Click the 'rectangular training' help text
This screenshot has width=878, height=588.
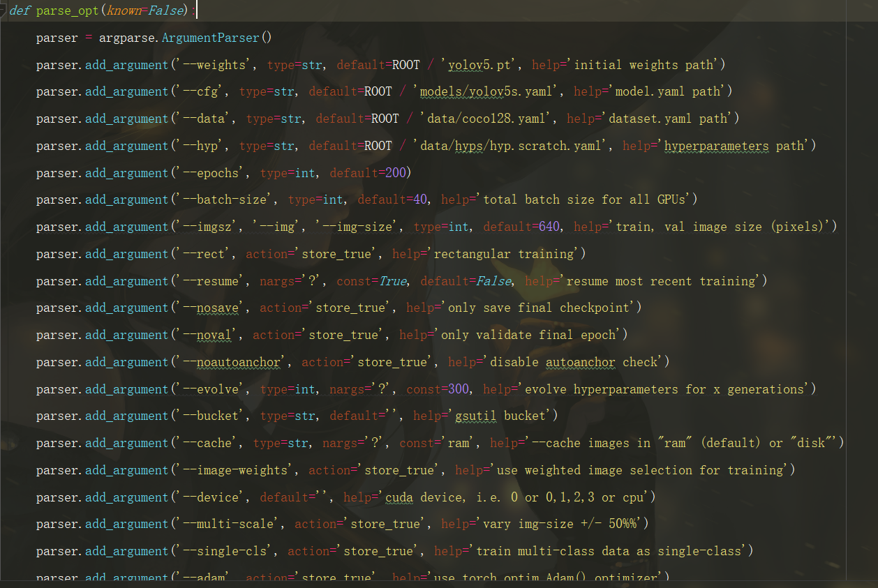pyautogui.click(x=503, y=254)
